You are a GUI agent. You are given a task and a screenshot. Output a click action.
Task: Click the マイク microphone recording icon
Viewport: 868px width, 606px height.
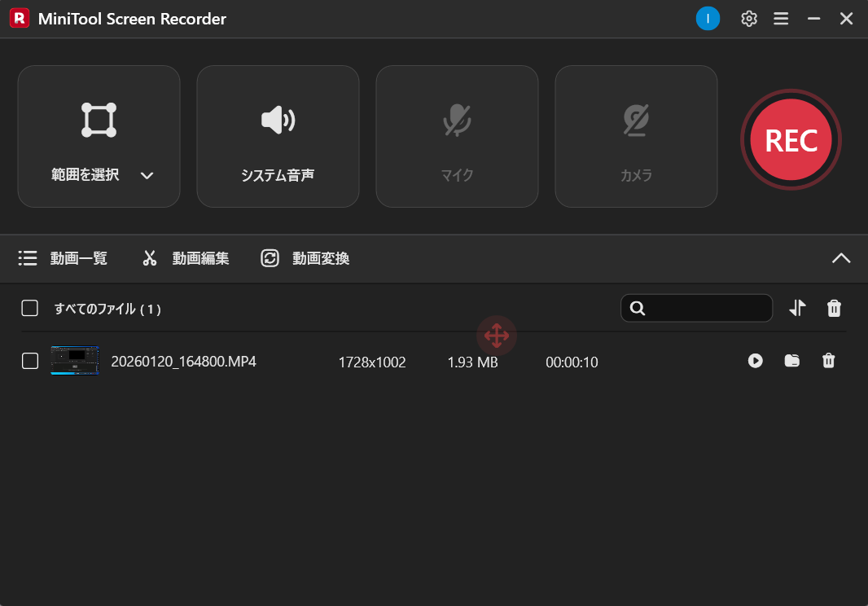click(457, 120)
